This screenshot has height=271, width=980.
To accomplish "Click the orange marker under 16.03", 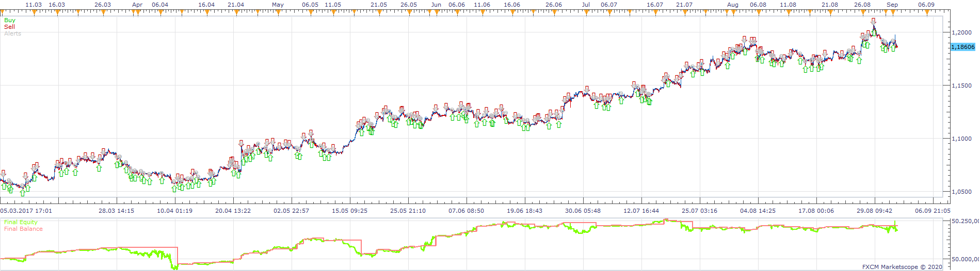I will pos(57,12).
